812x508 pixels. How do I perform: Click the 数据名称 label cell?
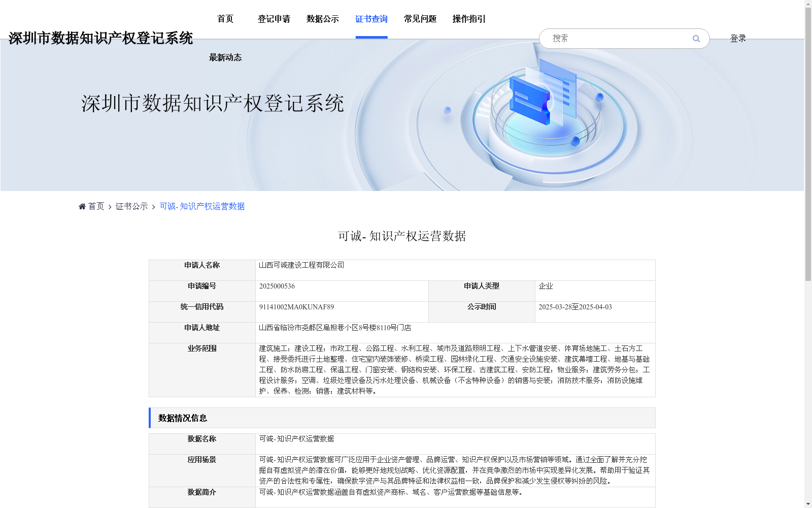(x=202, y=444)
